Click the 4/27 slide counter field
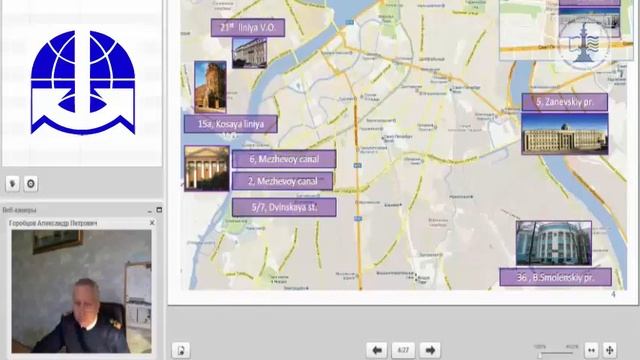This screenshot has width=640, height=360. click(x=403, y=350)
